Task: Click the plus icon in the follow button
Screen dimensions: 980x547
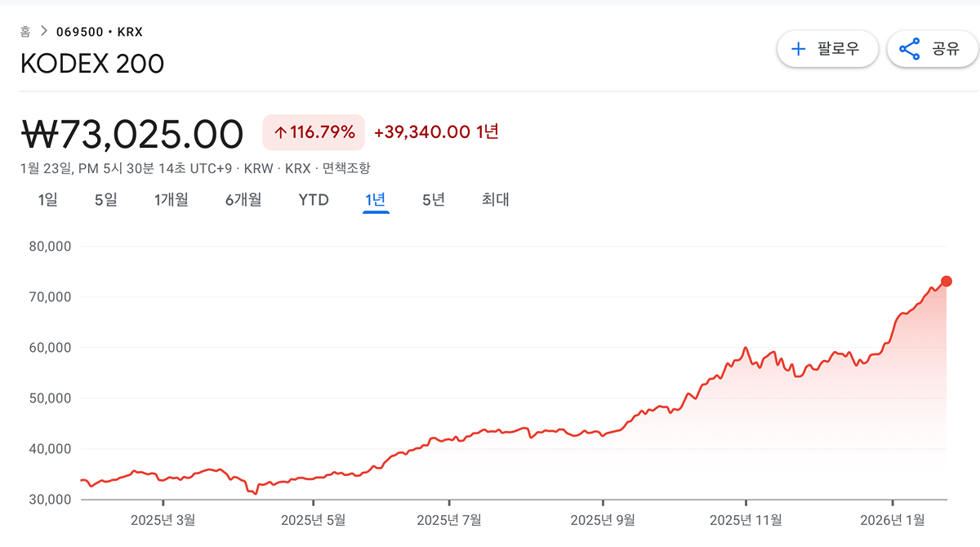Action: [x=799, y=49]
